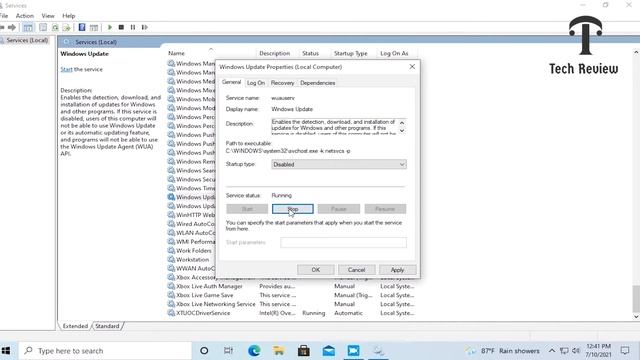Open the Windows Start menu

click(6, 351)
